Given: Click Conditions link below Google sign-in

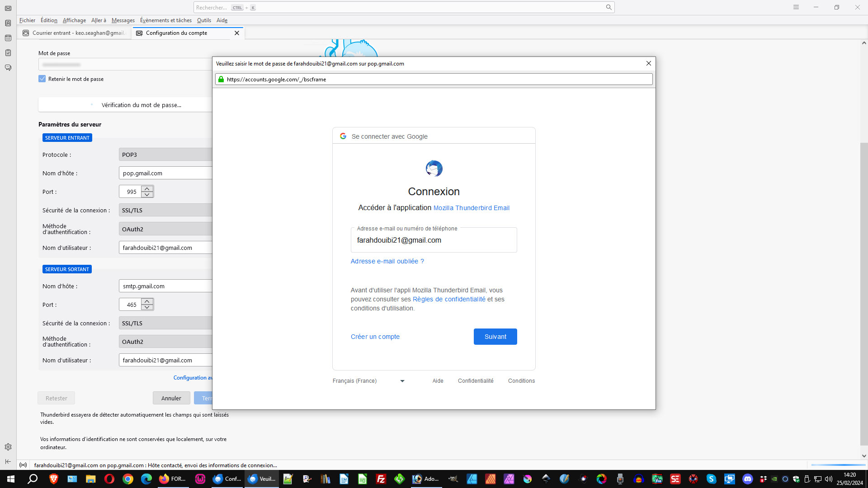Looking at the screenshot, I should click(521, 381).
